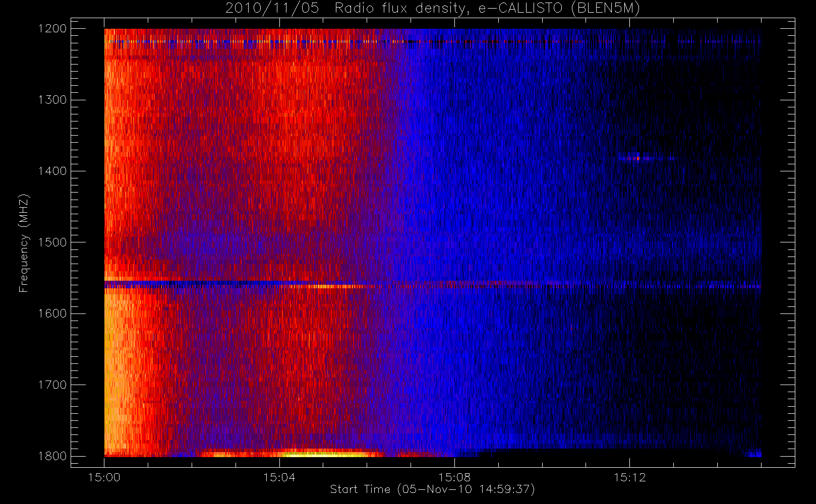Click the 15:08 time tick label
The image size is (816, 504).
point(454,477)
